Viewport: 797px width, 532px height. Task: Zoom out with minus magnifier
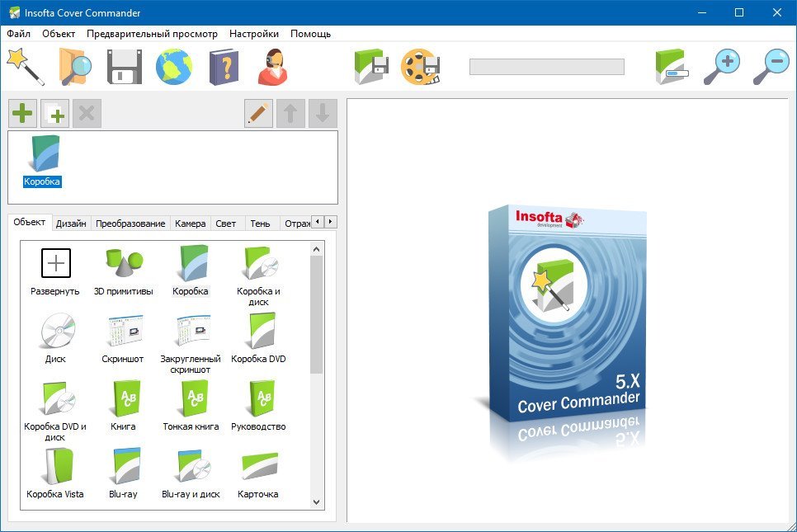(x=771, y=67)
